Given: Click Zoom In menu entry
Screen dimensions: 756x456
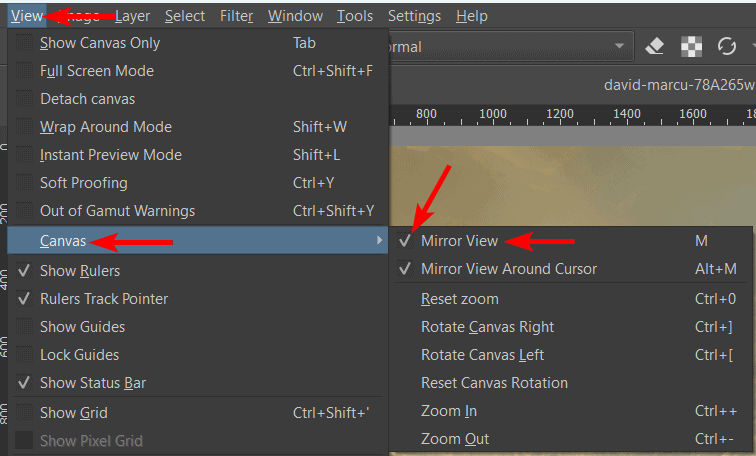Looking at the screenshot, I should tap(449, 411).
